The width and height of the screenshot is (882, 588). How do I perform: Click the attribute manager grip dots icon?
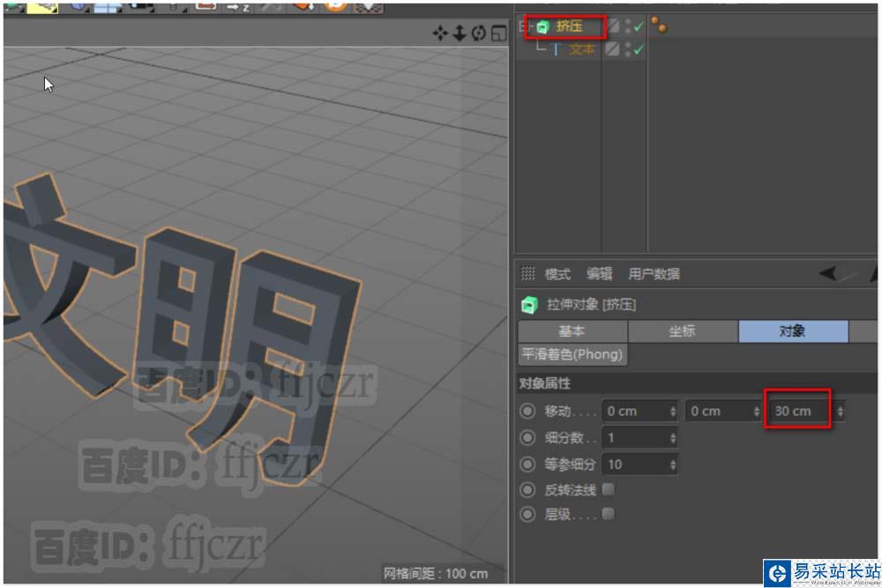(x=527, y=274)
